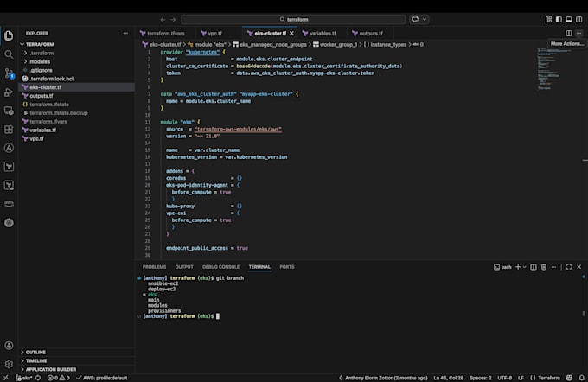This screenshot has width=588, height=382.
Task: Open the PORTS panel tab
Action: (x=287, y=267)
